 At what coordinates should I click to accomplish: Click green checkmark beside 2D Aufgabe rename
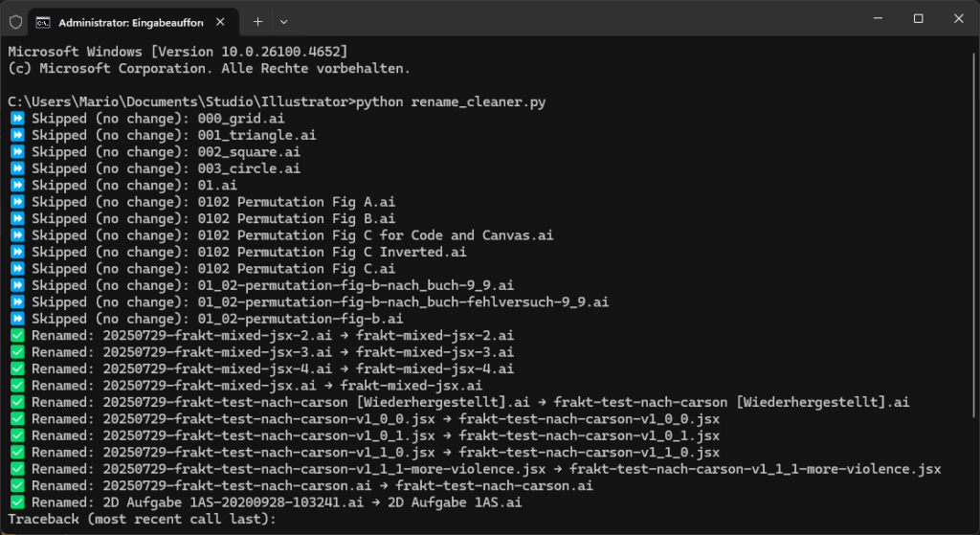[17, 502]
